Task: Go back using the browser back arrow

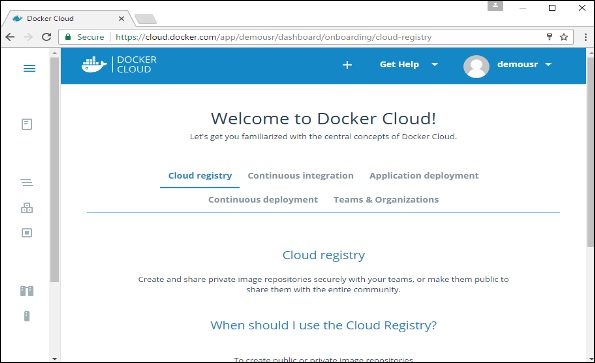Action: pyautogui.click(x=10, y=37)
